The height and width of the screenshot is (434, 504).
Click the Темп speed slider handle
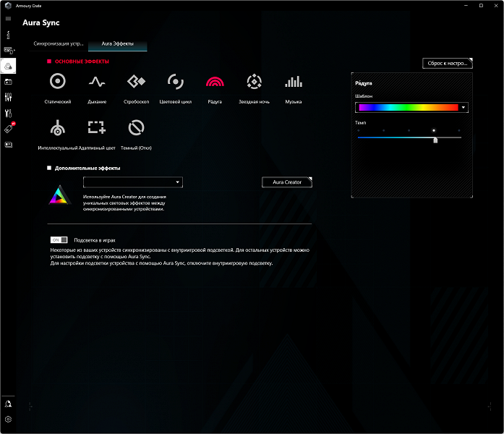(x=435, y=140)
